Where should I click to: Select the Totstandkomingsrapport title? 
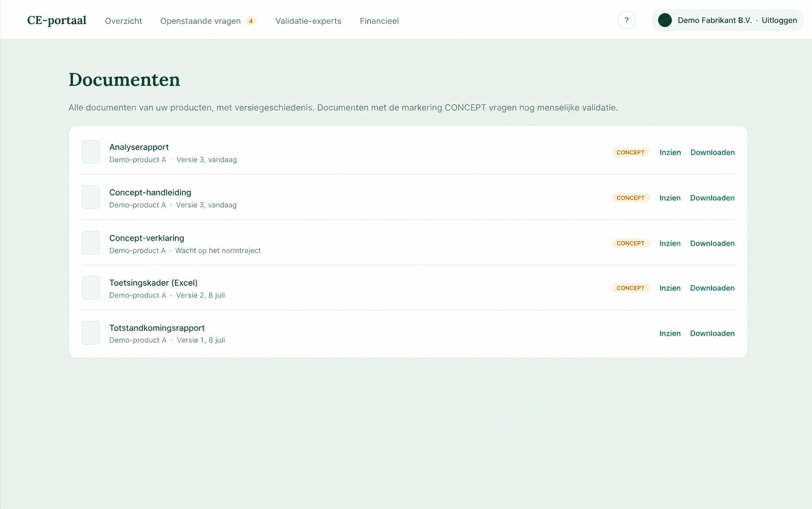[157, 328]
